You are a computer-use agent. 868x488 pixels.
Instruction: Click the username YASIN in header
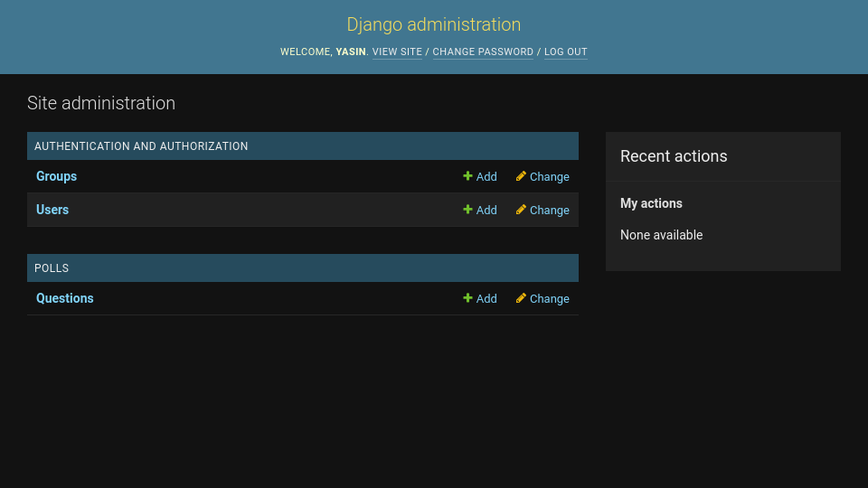pyautogui.click(x=351, y=52)
